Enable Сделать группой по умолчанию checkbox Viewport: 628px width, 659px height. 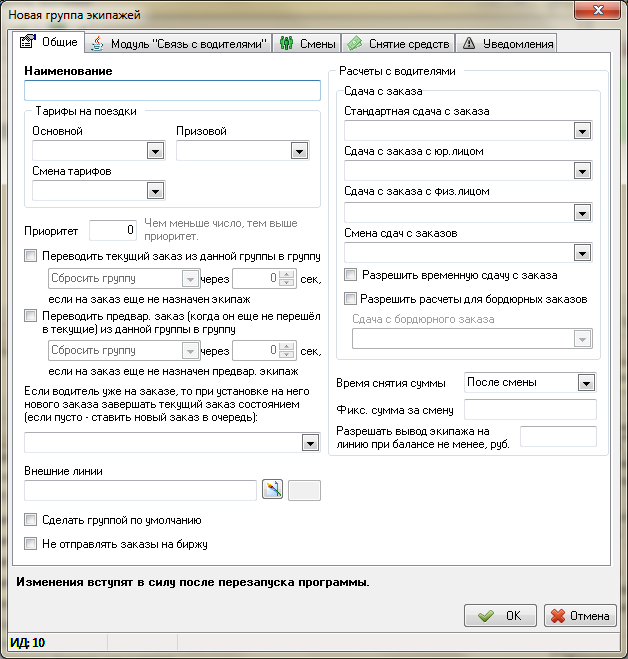point(32,520)
